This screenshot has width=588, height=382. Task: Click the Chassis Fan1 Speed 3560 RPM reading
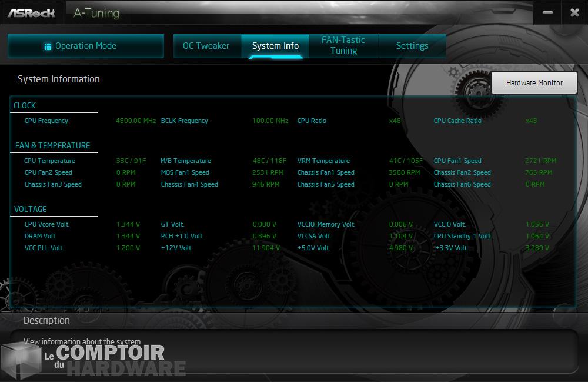(404, 172)
